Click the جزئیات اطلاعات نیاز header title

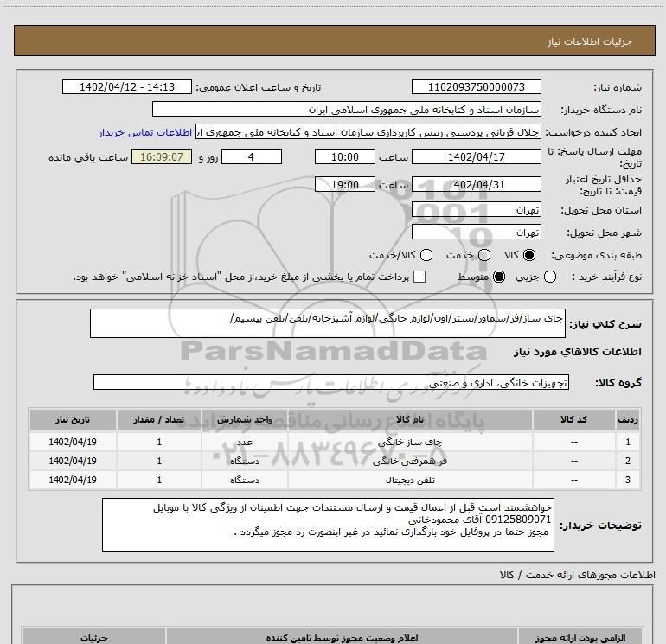pyautogui.click(x=590, y=41)
